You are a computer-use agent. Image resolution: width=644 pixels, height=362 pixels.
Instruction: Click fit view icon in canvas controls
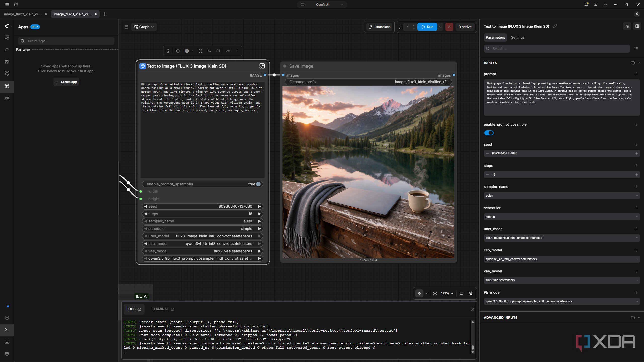tap(435, 293)
